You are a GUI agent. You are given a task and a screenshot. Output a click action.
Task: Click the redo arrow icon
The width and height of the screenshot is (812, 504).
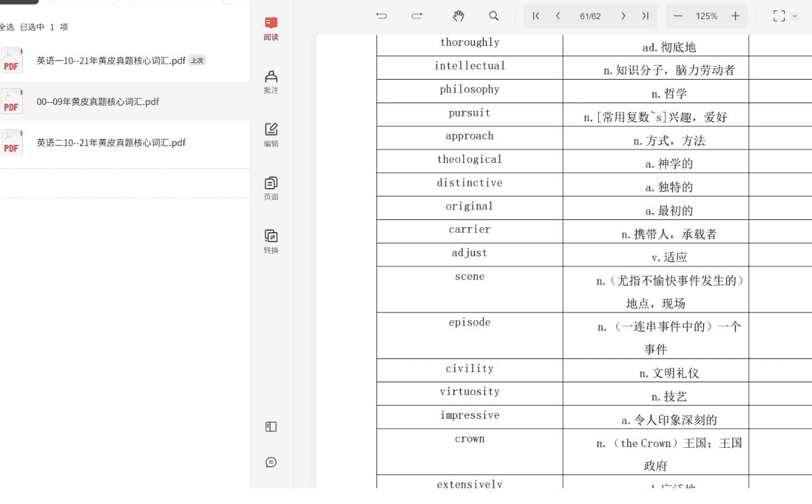(x=417, y=16)
